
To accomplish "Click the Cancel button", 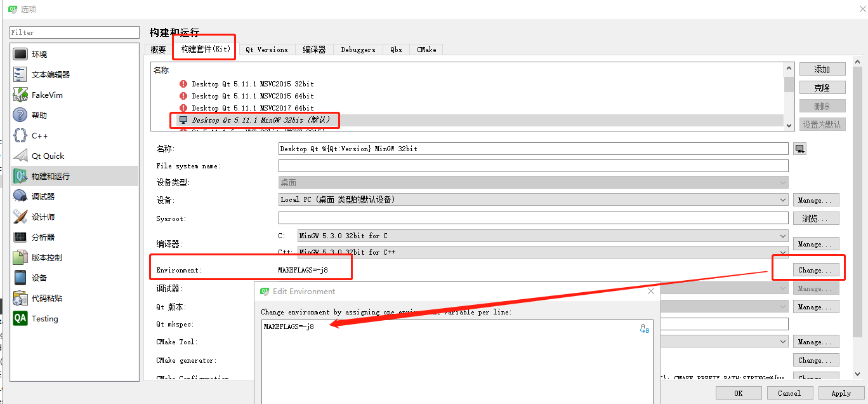I will pos(789,393).
